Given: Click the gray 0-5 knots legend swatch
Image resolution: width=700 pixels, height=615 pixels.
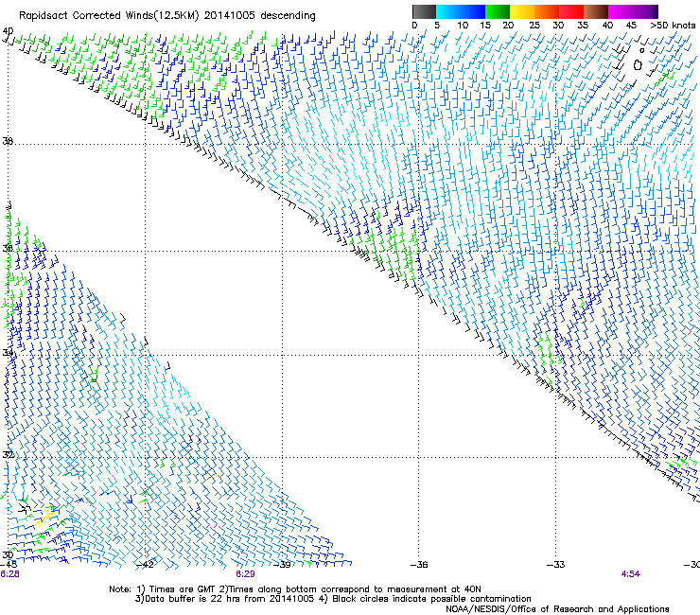Looking at the screenshot, I should tap(424, 11).
